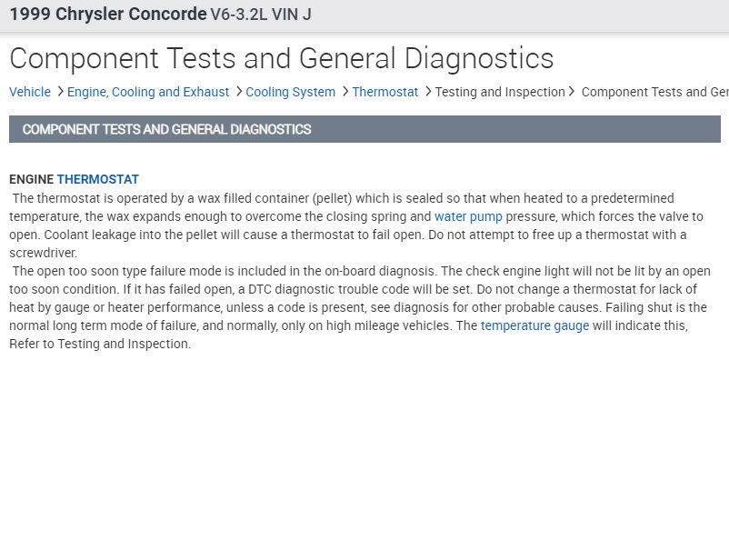This screenshot has height=560, width=729.
Task: Click the chevron following Cooling System breadcrumb
Action: coord(345,92)
